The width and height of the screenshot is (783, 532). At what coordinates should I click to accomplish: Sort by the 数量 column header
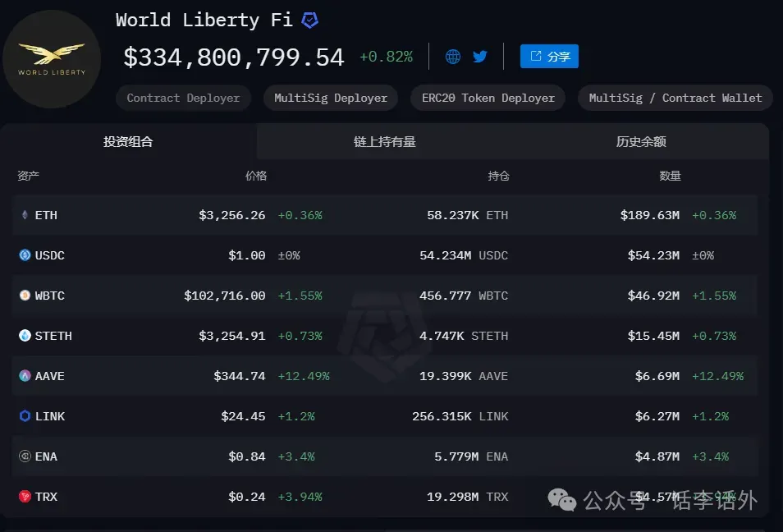point(670,176)
